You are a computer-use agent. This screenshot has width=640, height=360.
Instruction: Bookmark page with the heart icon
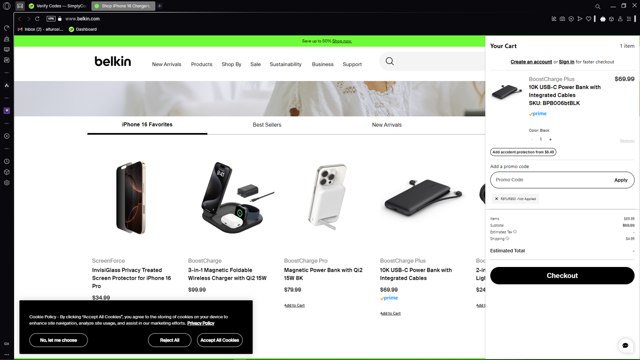click(588, 19)
